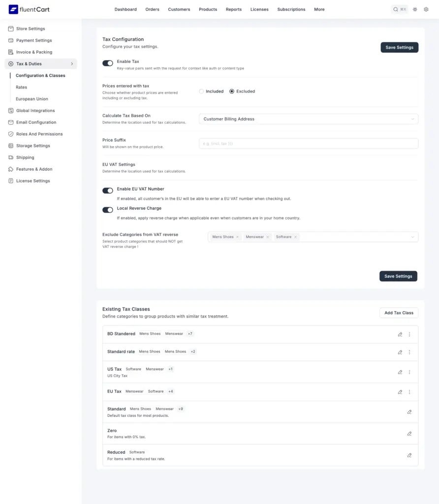439x504 pixels.
Task: Click the Price Suffix input field
Action: point(309,143)
